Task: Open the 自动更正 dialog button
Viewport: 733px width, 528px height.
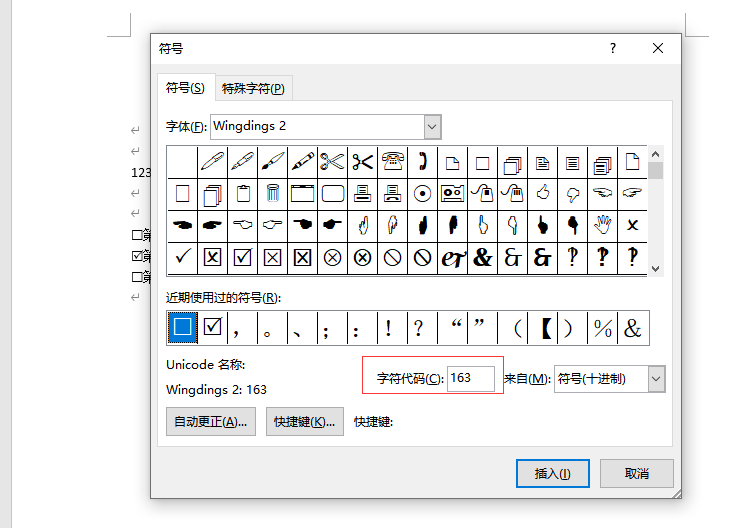Action: [x=210, y=422]
